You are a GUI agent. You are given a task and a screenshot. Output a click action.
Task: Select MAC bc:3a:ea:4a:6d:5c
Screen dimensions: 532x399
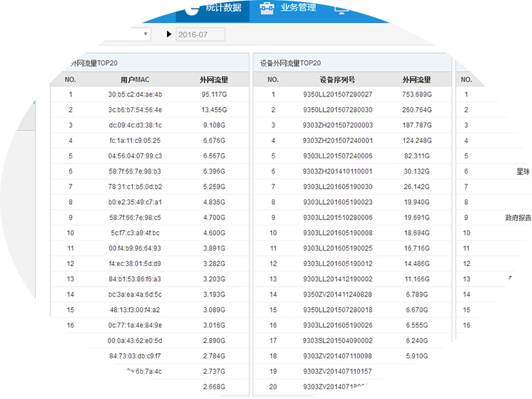135,294
